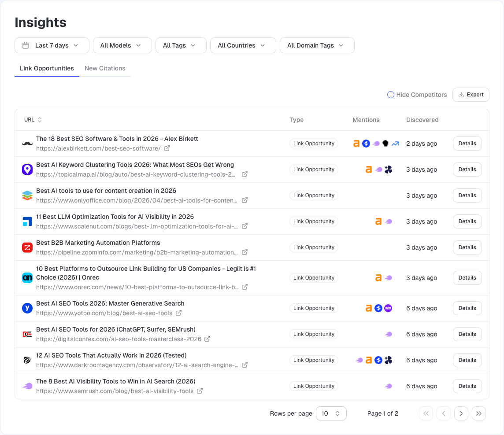Click purple SEO mention icon in Yotpo row
This screenshot has width=504, height=435.
tap(388, 308)
